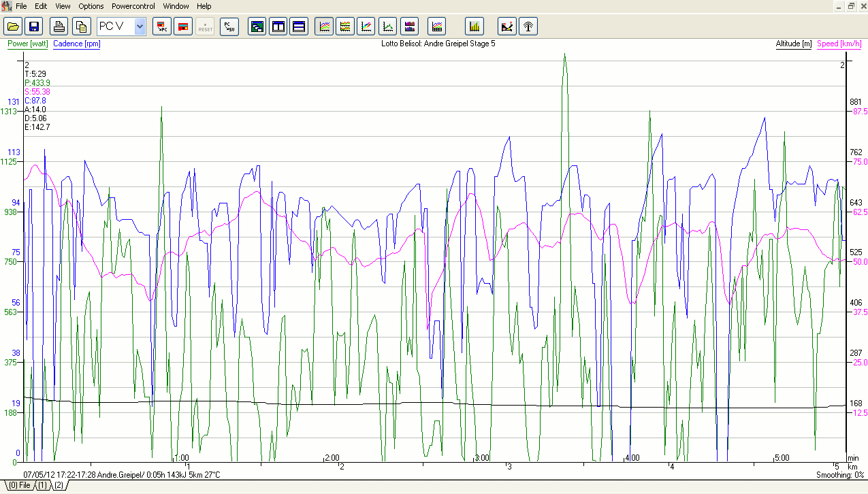The image size is (868, 494).
Task: Click the copy documents icon
Action: [x=81, y=27]
